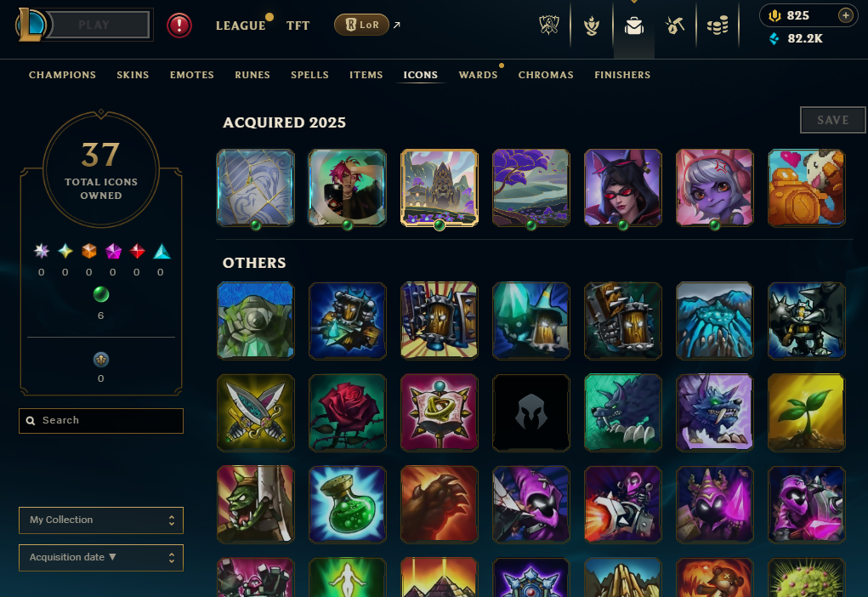Select the default helmet icon
868x597 pixels.
pyautogui.click(x=530, y=412)
